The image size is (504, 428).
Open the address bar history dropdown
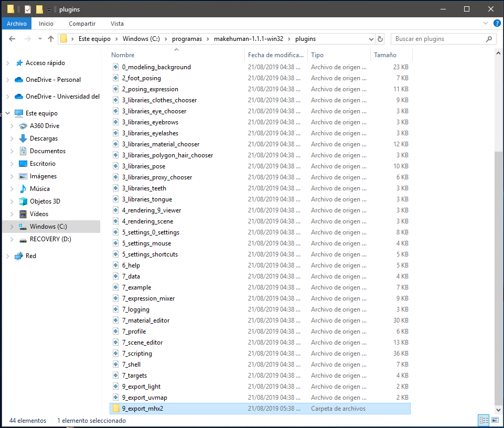[x=371, y=39]
